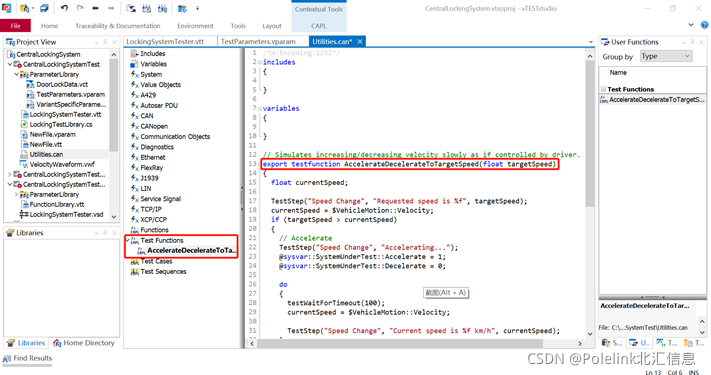Collapse the ribbon with the chevron
Image resolution: width=711 pixels, height=375 pixels.
[691, 25]
